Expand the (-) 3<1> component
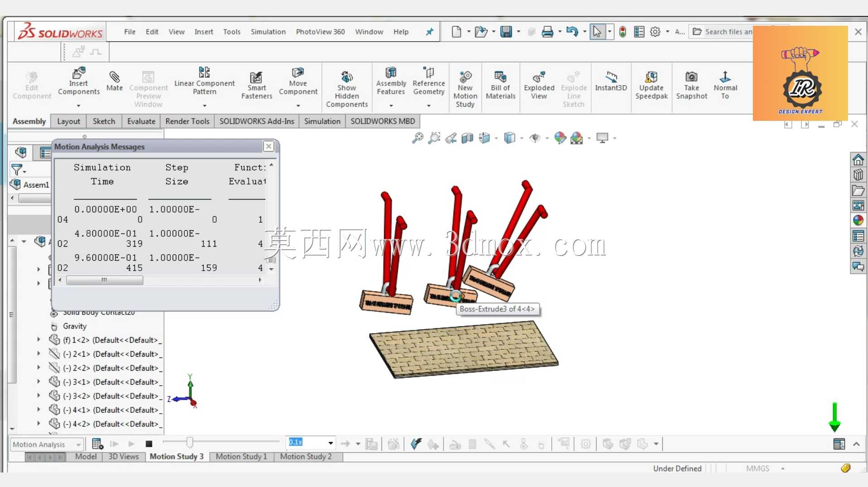Image resolution: width=868 pixels, height=487 pixels. coord(39,382)
